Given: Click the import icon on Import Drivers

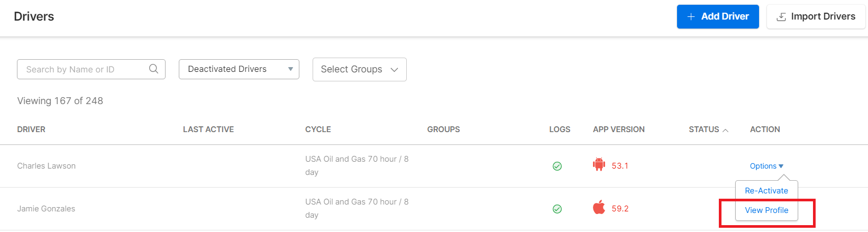Looking at the screenshot, I should (781, 17).
